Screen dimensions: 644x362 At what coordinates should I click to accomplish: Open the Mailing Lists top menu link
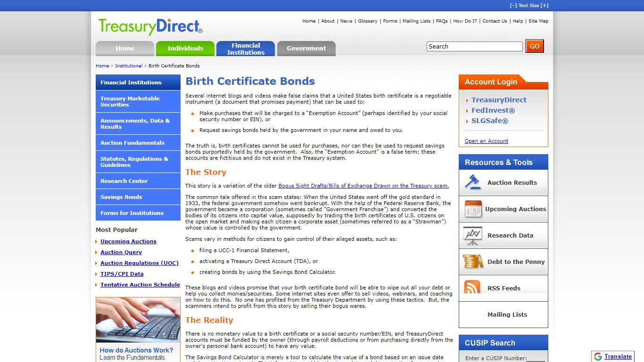tap(417, 21)
